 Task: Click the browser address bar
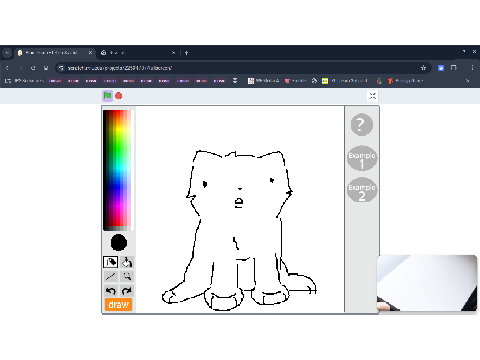[x=243, y=68]
